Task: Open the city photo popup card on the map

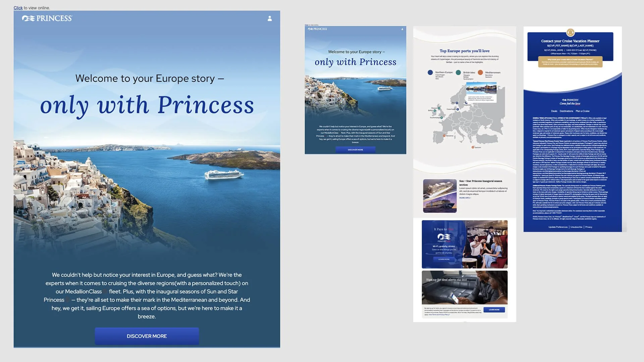Action: pos(481,93)
